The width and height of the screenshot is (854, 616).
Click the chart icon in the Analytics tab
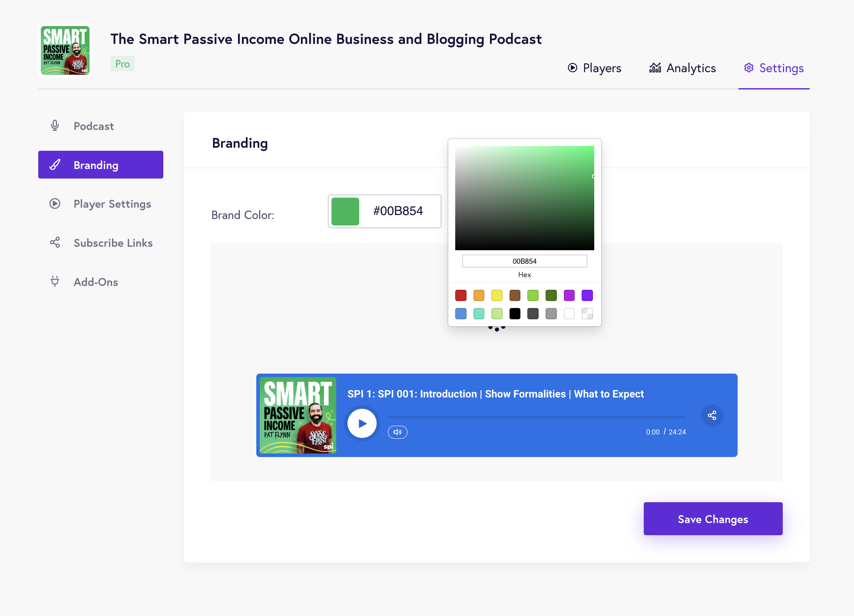(x=655, y=68)
